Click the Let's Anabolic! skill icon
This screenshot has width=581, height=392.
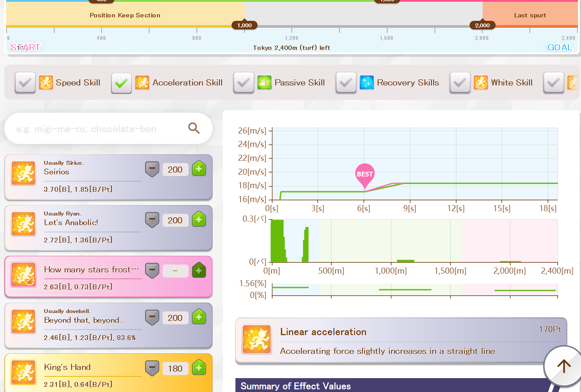(x=23, y=224)
